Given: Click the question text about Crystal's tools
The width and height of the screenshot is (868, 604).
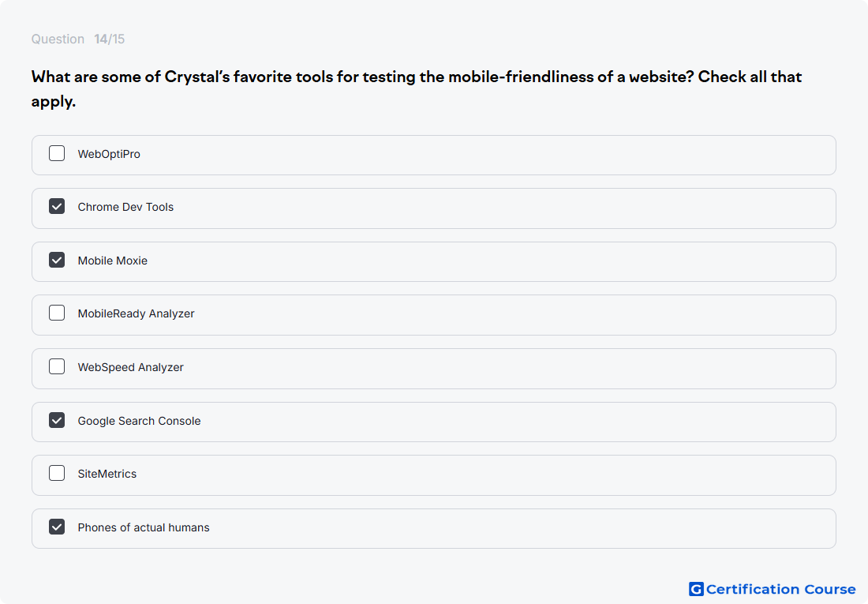Looking at the screenshot, I should (417, 88).
